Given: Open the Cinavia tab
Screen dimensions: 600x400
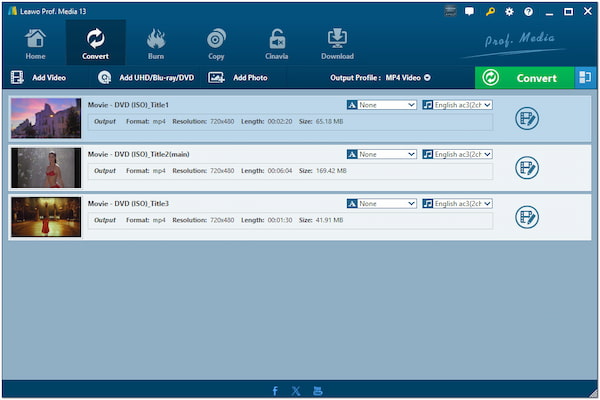Looking at the screenshot, I should pos(276,43).
